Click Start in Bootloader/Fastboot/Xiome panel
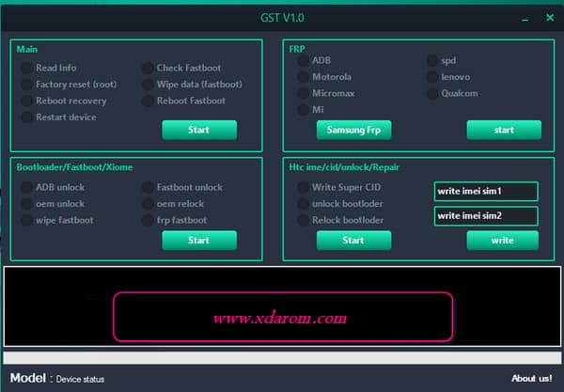 [x=198, y=241]
